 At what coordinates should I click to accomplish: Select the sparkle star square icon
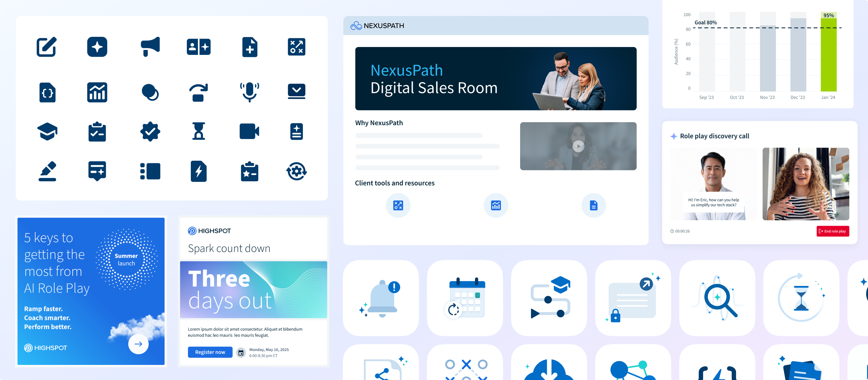pyautogui.click(x=97, y=47)
